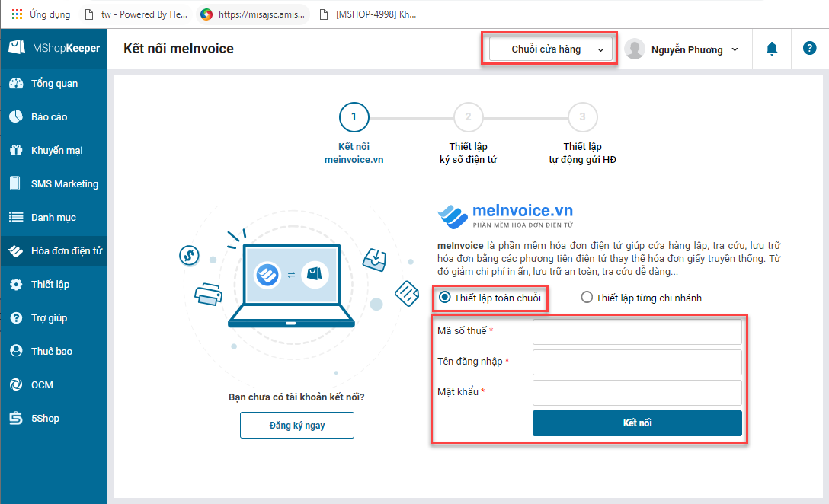Open notifications bell icon

(x=772, y=49)
